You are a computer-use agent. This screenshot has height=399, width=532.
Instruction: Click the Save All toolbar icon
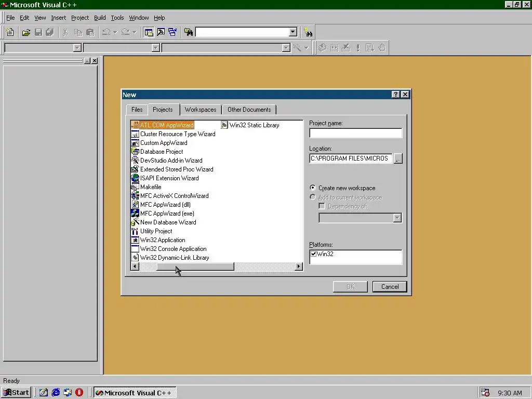50,32
